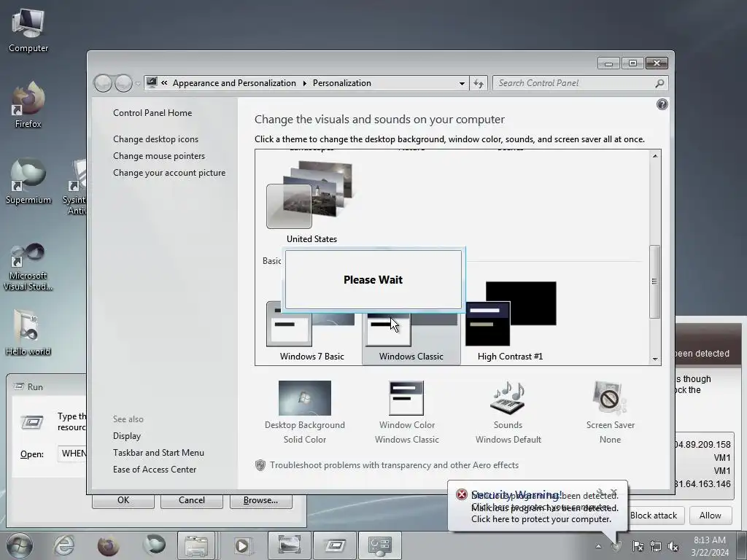
Task: Click Browse... in the Run dialog
Action: [260, 500]
